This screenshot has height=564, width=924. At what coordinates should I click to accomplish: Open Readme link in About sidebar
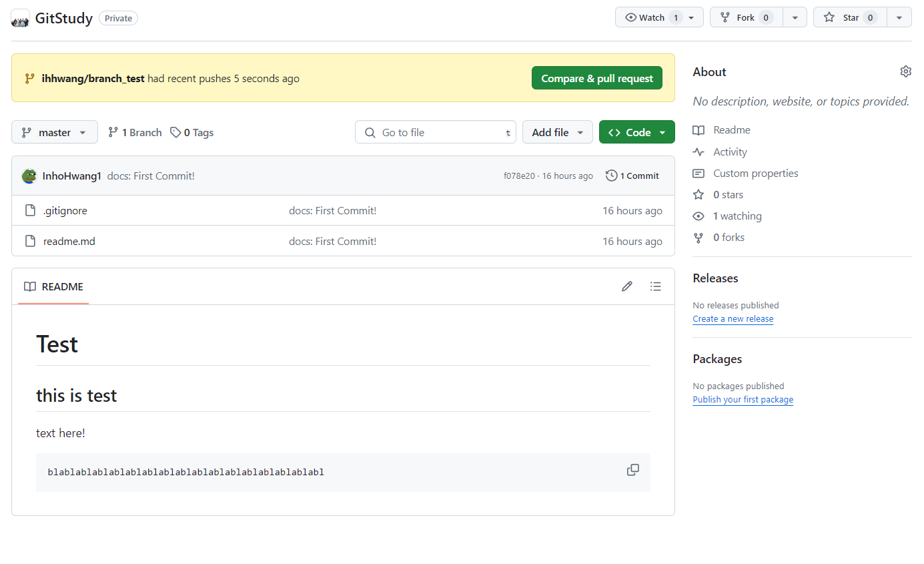tap(732, 130)
